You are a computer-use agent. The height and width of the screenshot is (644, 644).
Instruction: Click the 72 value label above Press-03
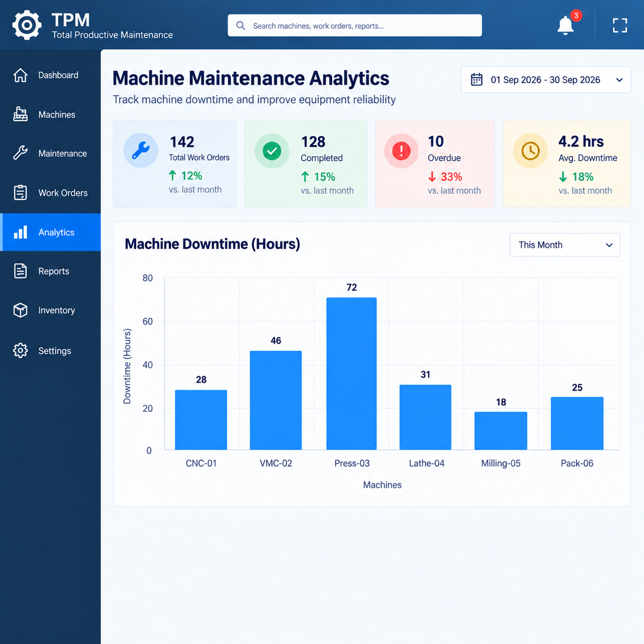click(x=352, y=288)
